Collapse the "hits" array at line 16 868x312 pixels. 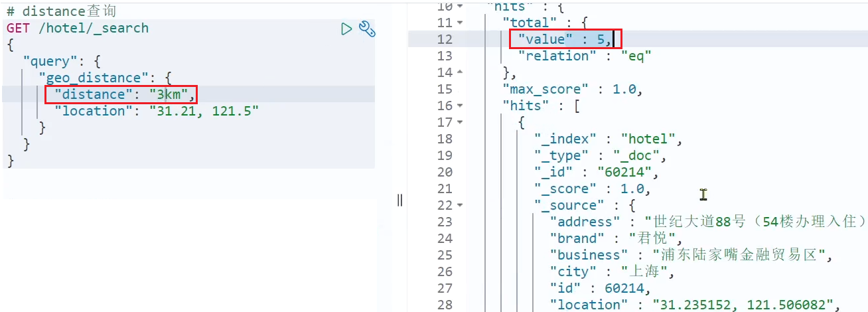[x=461, y=106]
